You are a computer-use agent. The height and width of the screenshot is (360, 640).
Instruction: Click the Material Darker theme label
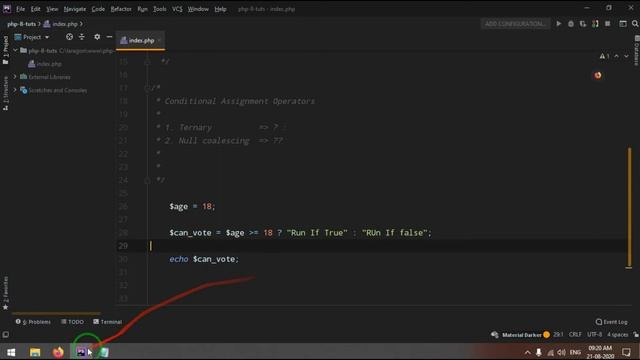(521, 335)
